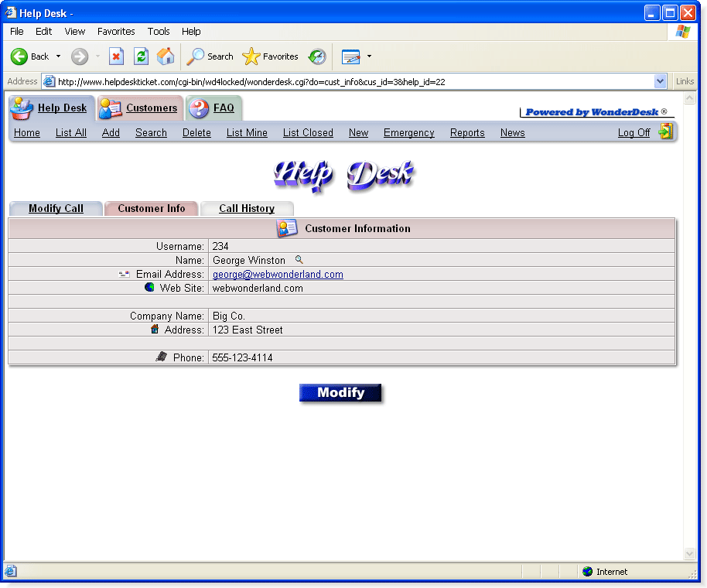707x588 pixels.
Task: Click the Log Off text link
Action: click(634, 132)
